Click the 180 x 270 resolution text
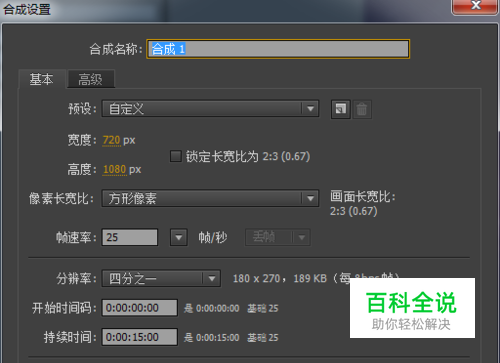 tap(256, 278)
